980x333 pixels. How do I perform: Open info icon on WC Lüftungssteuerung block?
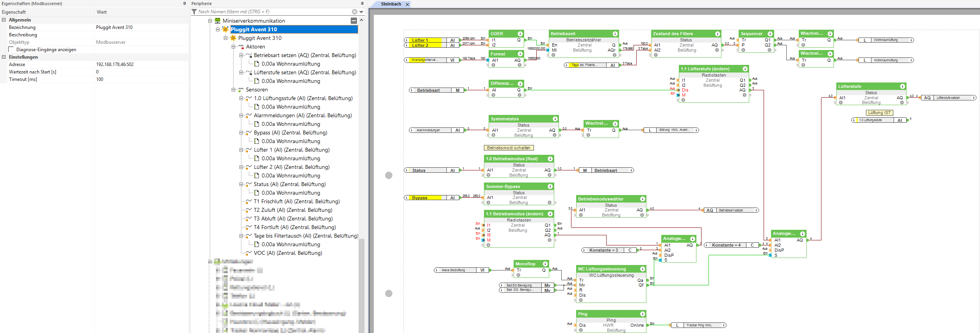click(x=642, y=269)
